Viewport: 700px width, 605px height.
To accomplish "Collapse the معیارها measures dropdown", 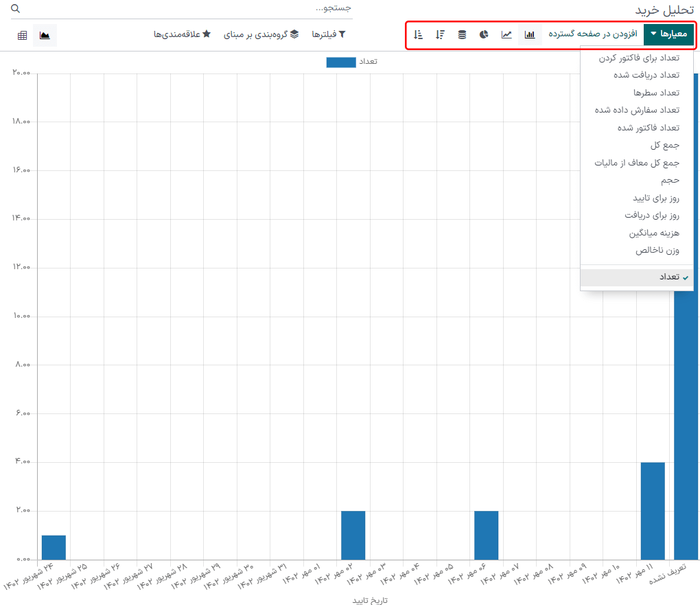I will 668,34.
